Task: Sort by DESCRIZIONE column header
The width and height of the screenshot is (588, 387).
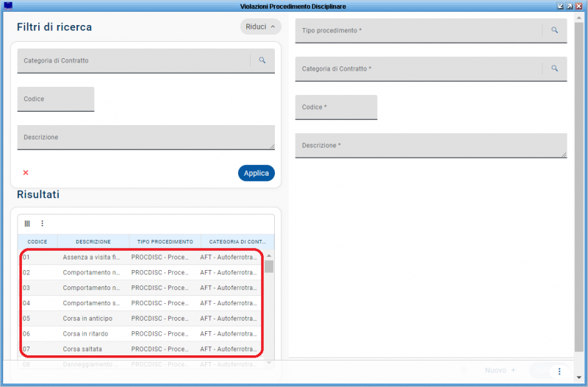Action: (93, 242)
